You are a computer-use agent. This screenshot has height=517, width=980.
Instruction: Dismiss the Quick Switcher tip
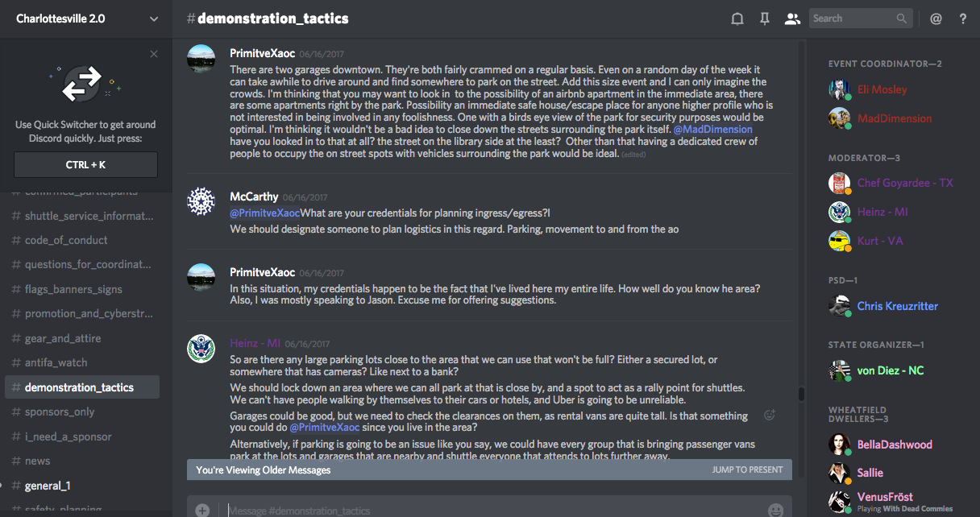[x=154, y=54]
